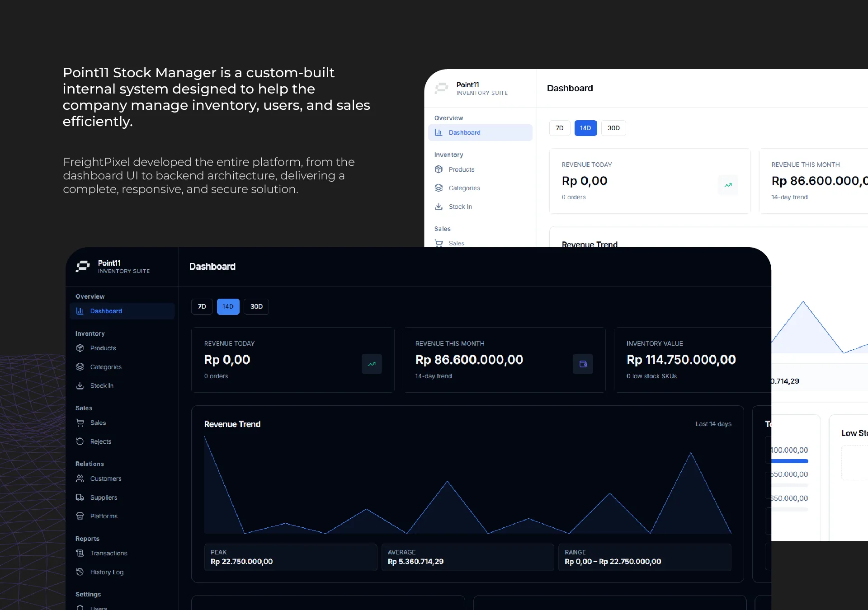
Task: Click '0 low stock SKUs' text
Action: [x=652, y=376]
